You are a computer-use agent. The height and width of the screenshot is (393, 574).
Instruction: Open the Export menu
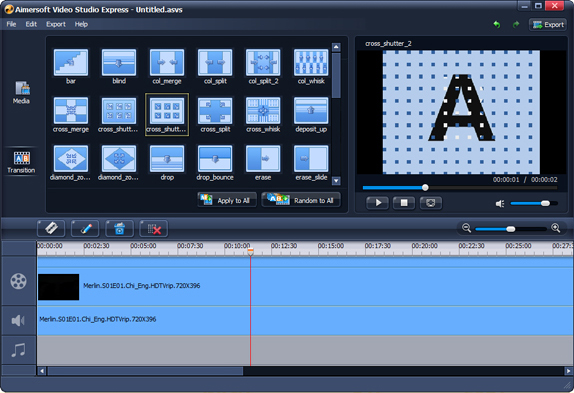click(x=56, y=24)
